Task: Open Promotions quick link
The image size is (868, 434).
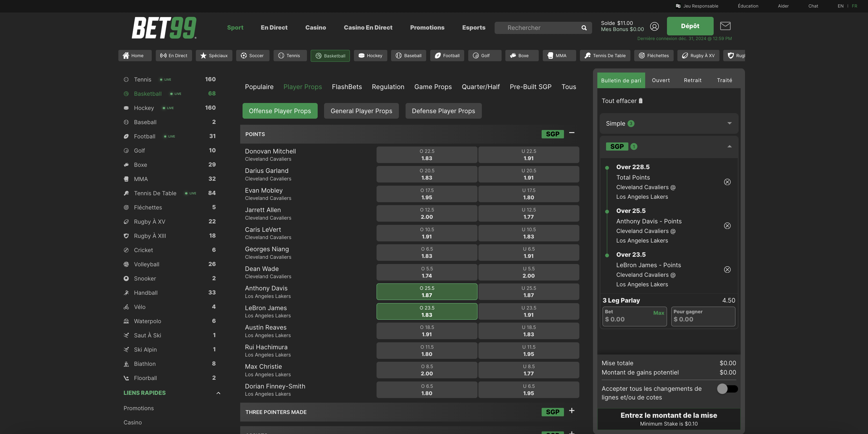Action: [x=138, y=408]
